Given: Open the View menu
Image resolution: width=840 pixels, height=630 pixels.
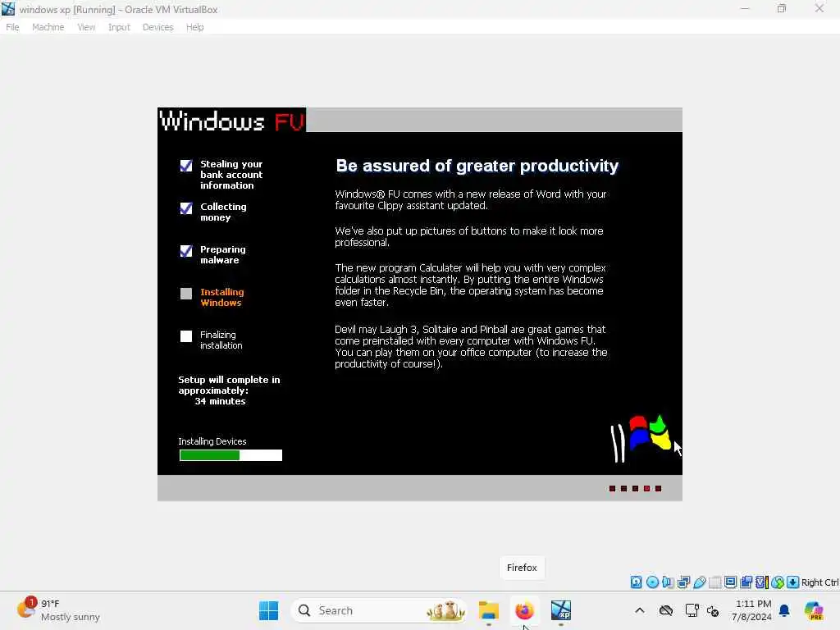Looking at the screenshot, I should pyautogui.click(x=85, y=27).
